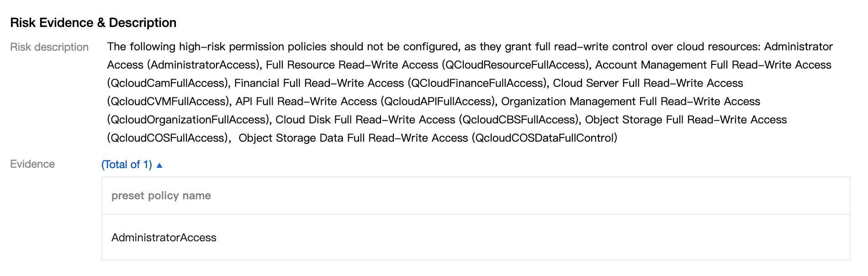Click the QCloudFinanceFullAccess policy name
The height and width of the screenshot is (276, 868).
[x=478, y=83]
